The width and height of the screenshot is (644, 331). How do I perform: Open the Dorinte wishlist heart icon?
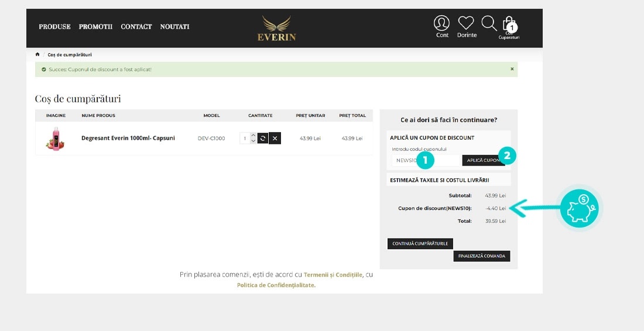pyautogui.click(x=466, y=23)
